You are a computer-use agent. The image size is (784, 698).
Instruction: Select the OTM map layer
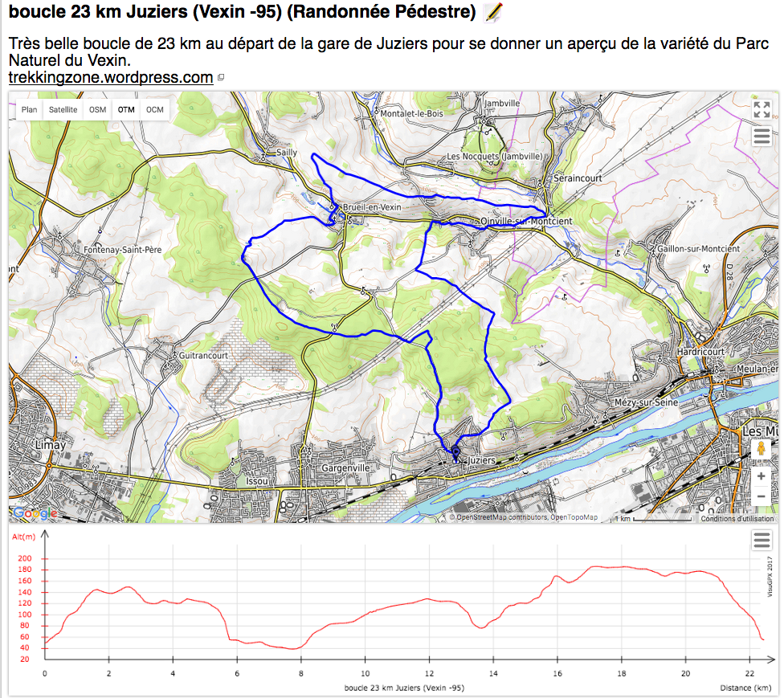126,110
